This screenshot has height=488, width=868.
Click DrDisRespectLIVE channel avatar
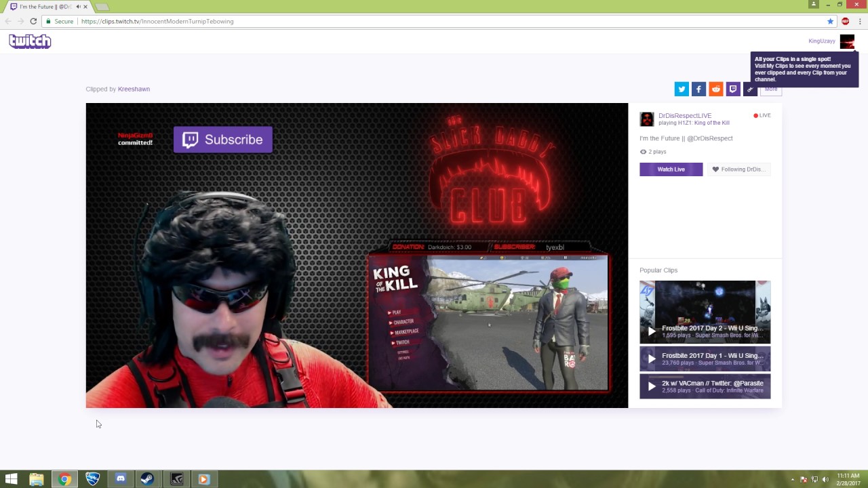click(647, 119)
